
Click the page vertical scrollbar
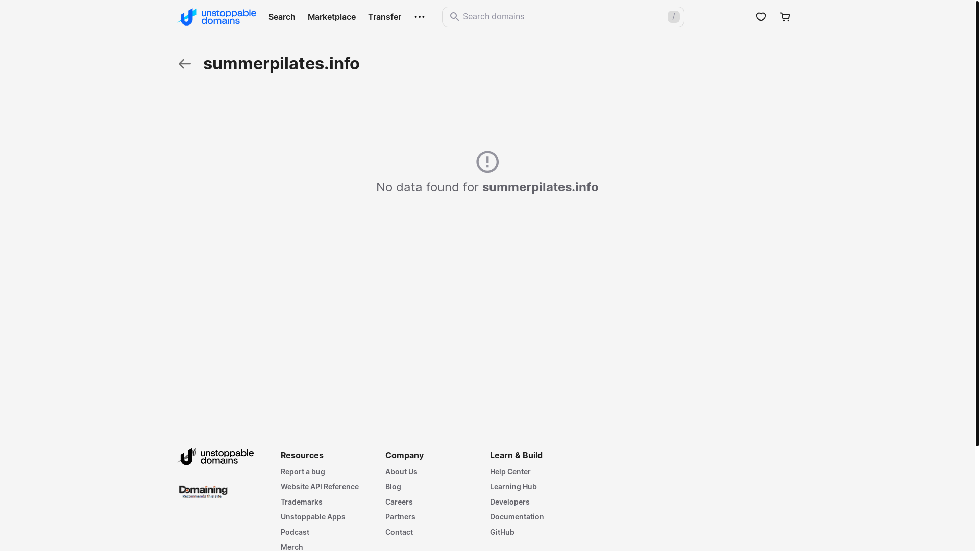[x=977, y=223]
